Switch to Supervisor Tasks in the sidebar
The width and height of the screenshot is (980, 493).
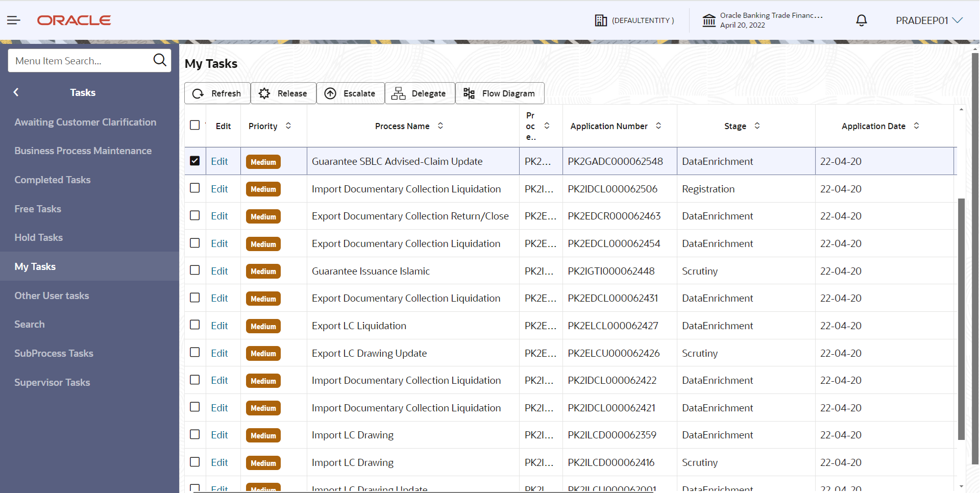[52, 382]
